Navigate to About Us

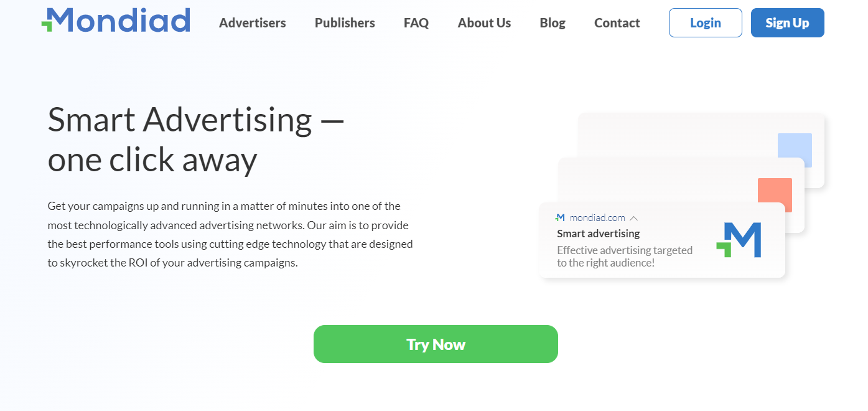click(484, 23)
